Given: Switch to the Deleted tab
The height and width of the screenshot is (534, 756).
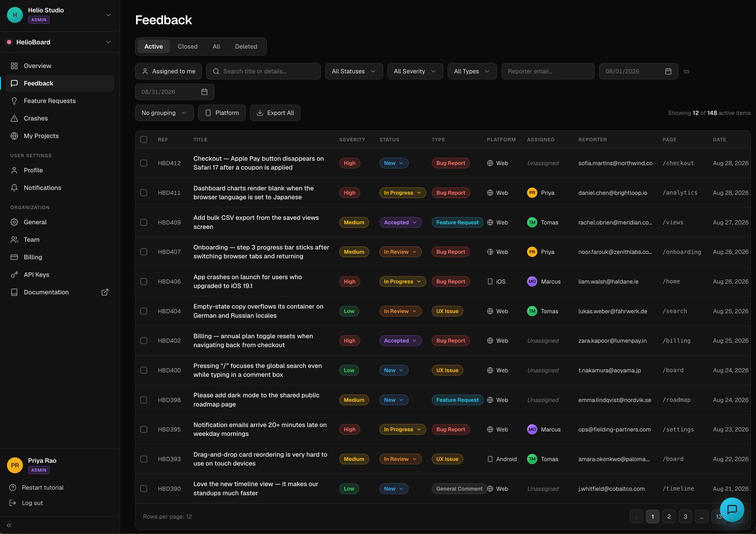Looking at the screenshot, I should (246, 47).
